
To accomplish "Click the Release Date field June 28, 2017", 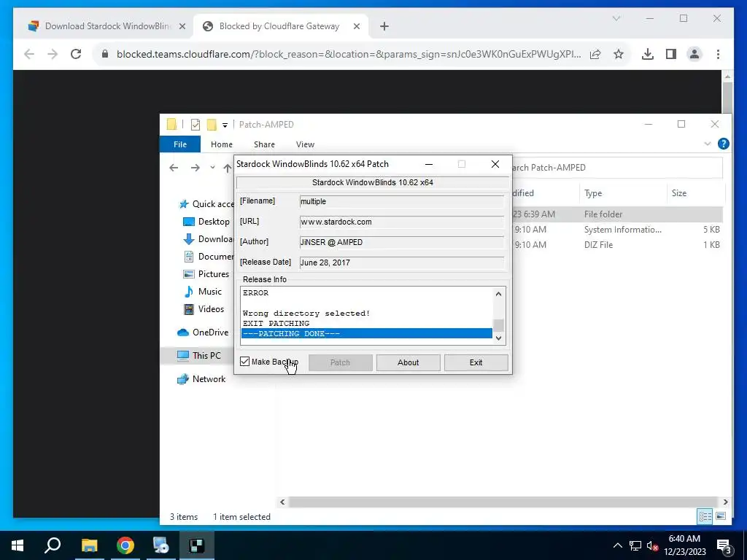I will coord(402,262).
